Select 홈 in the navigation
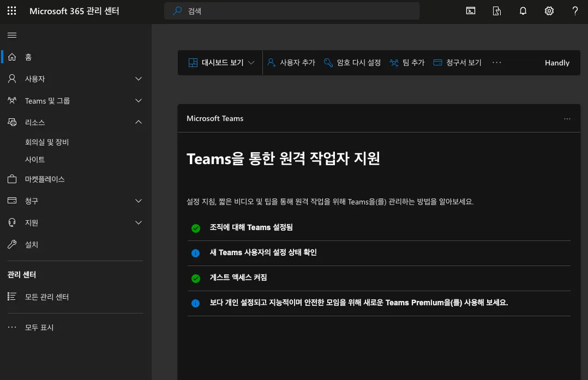Screen dimensions: 588x380 coord(28,57)
